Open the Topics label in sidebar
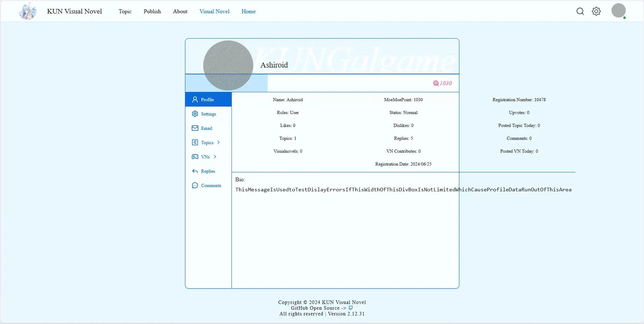Viewport: 644px width, 324px height. pos(207,143)
